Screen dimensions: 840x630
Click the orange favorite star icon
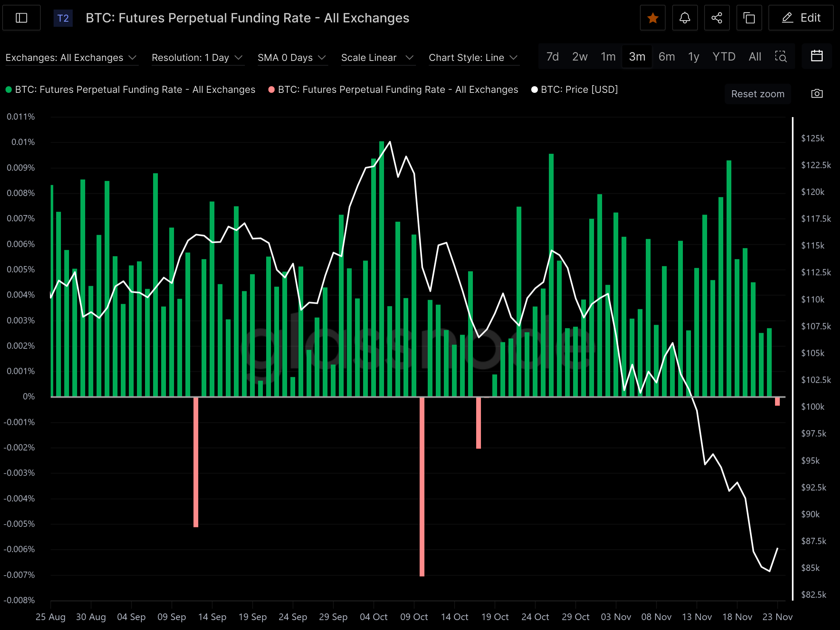(652, 18)
